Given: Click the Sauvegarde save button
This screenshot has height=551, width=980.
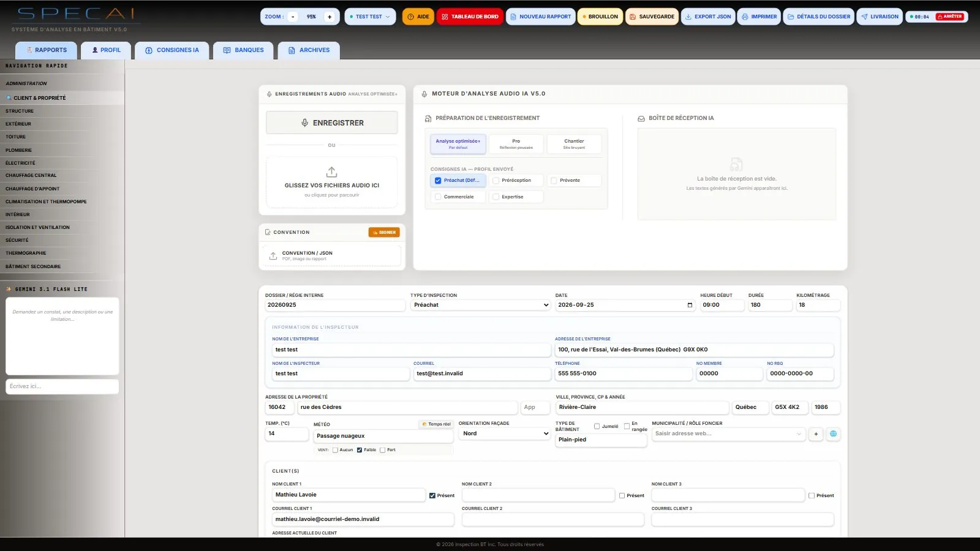Looking at the screenshot, I should (652, 17).
